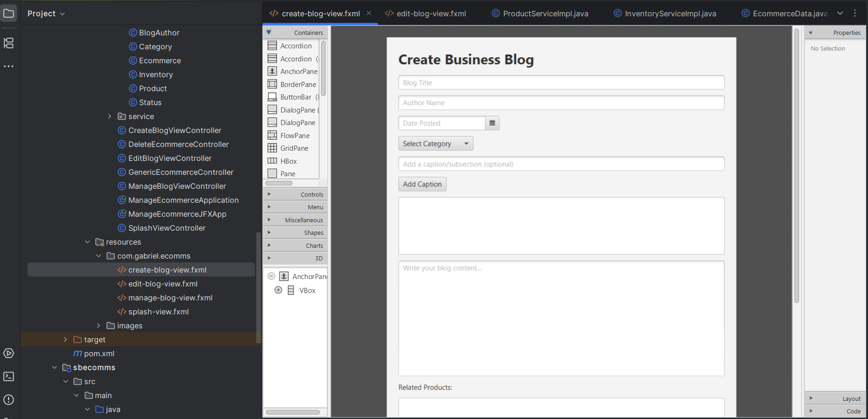Open manage-blog-view.fxml in project tree
This screenshot has height=419, width=868.
(165, 298)
